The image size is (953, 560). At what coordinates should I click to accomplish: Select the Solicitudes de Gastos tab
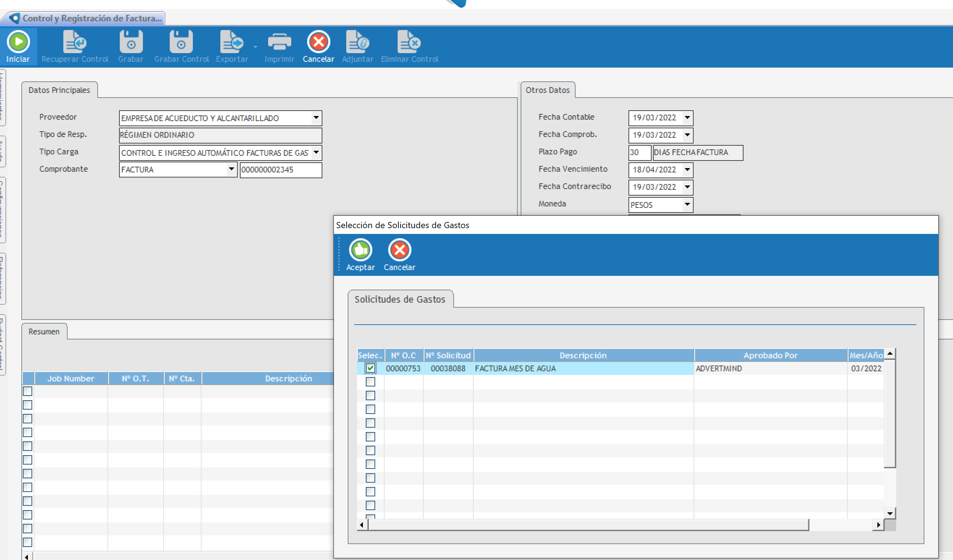tap(400, 299)
